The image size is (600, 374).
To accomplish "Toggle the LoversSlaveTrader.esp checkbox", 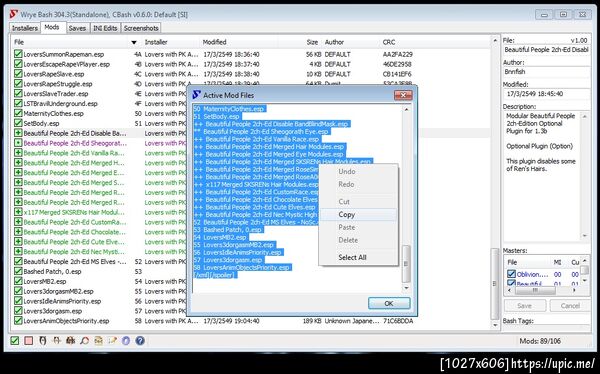I will pos(18,93).
